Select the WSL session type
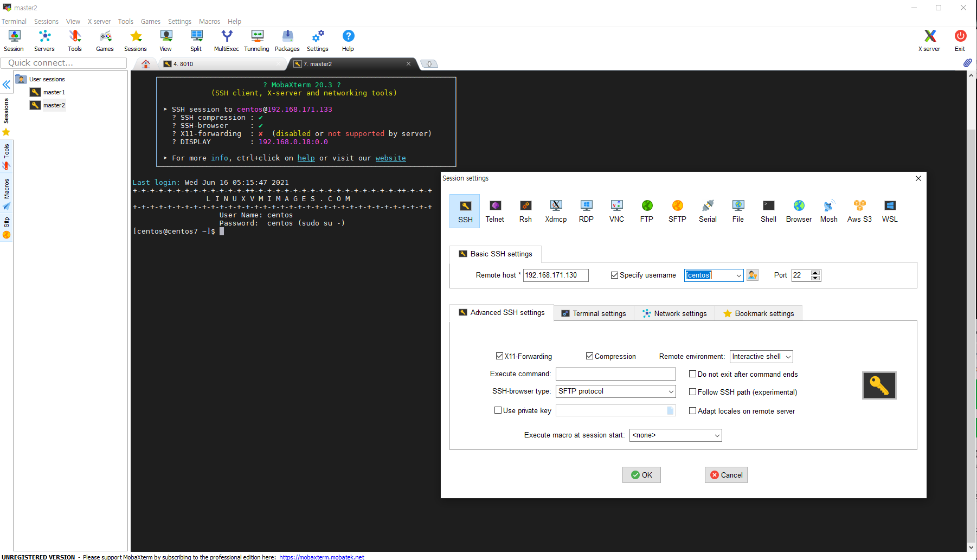The image size is (977, 560). pos(890,211)
